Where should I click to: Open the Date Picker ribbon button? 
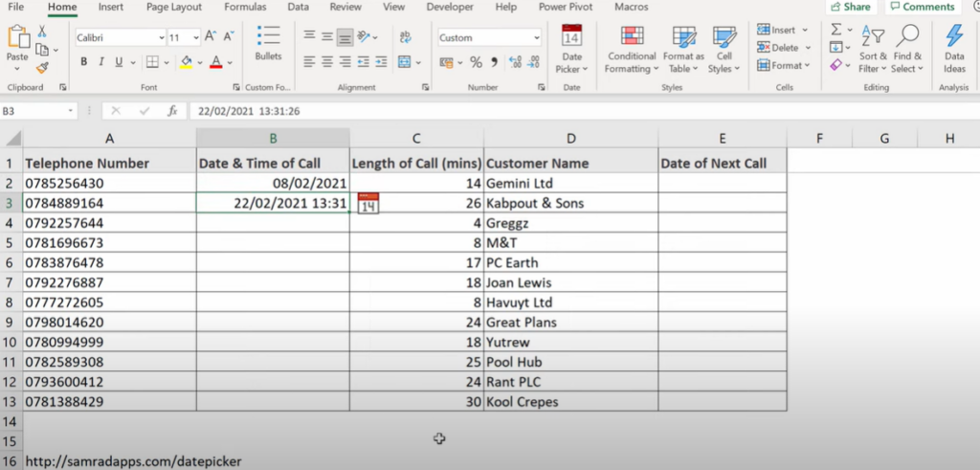[x=571, y=49]
